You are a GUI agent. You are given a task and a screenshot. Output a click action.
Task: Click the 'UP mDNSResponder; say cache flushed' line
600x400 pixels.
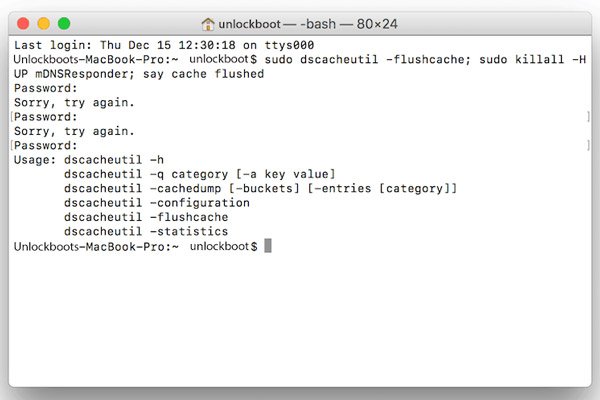139,74
